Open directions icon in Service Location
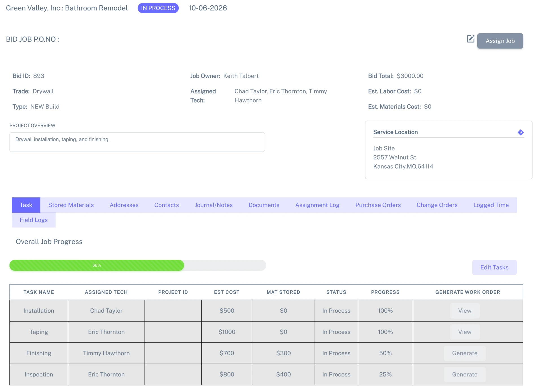 coord(521,132)
